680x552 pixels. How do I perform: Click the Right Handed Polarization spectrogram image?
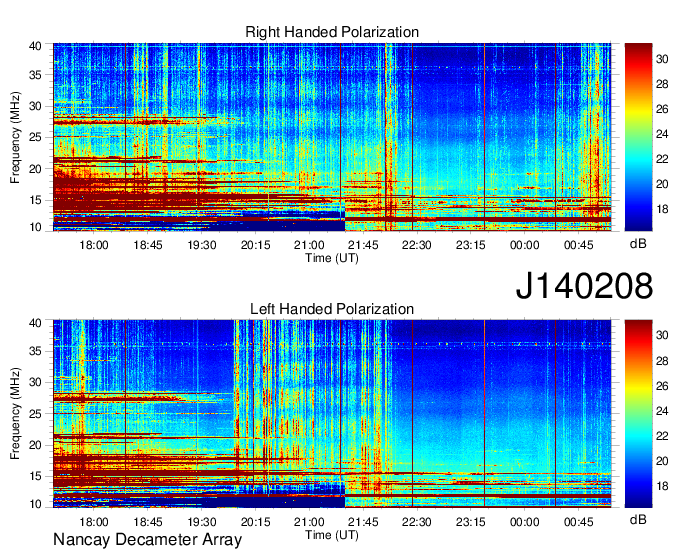coord(332,137)
